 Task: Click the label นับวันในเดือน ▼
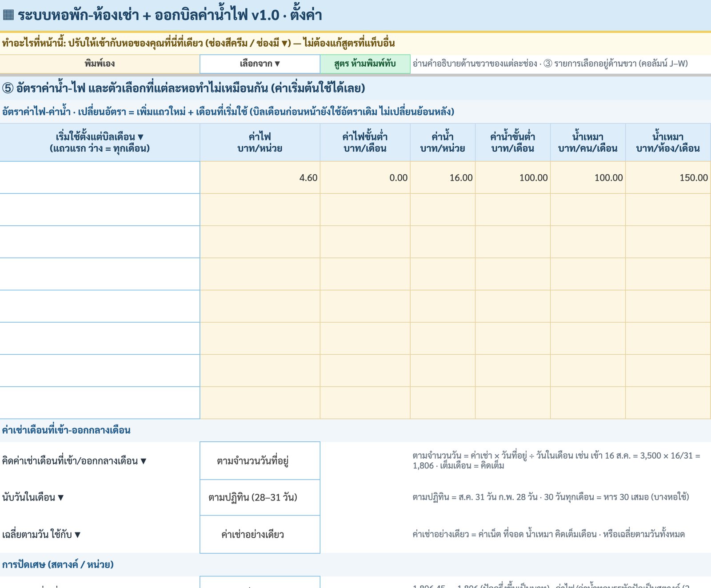coord(33,497)
